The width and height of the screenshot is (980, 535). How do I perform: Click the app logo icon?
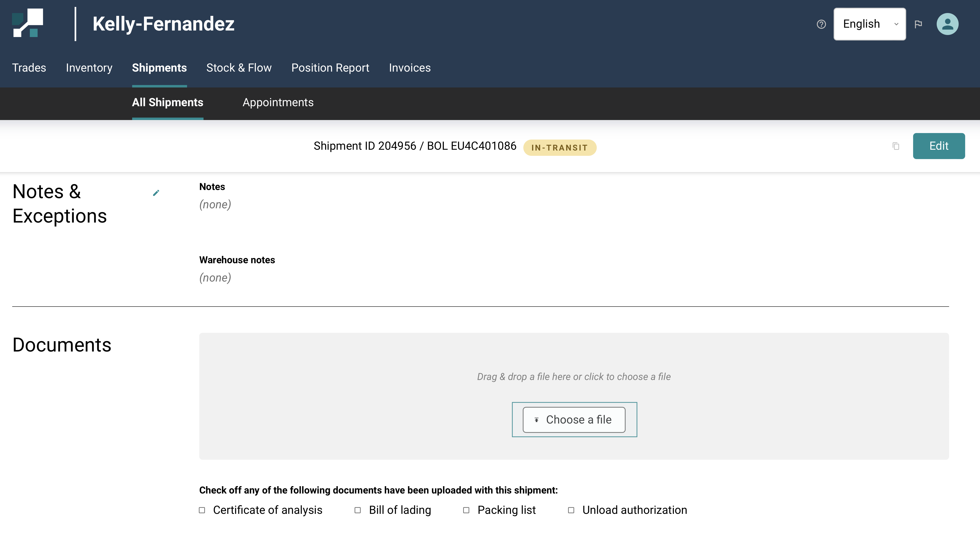pos(27,23)
